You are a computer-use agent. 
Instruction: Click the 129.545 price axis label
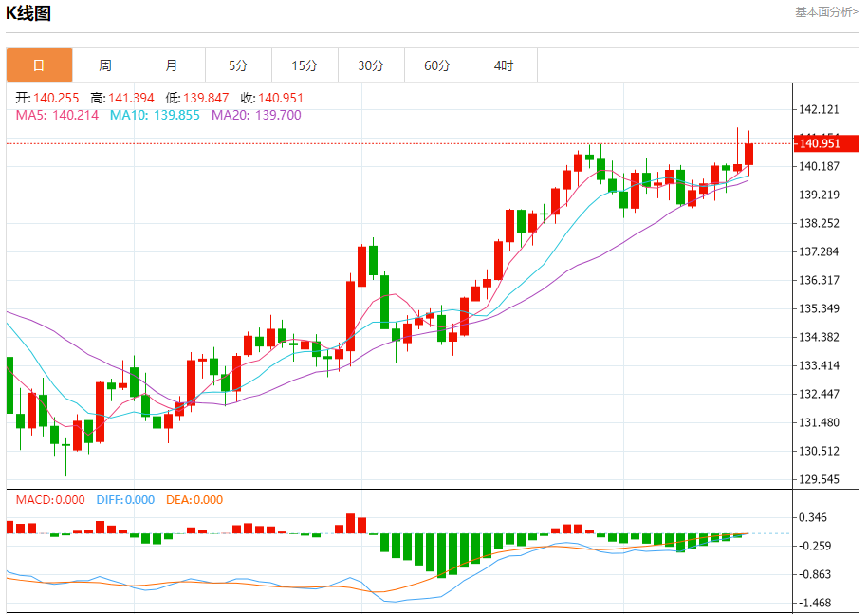(819, 479)
